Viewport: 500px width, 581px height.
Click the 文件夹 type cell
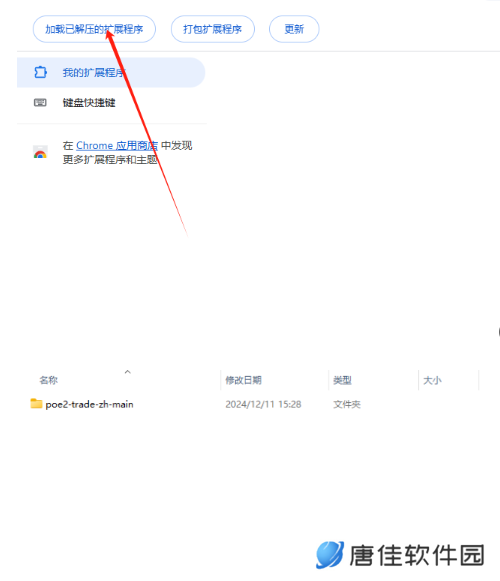pyautogui.click(x=347, y=404)
